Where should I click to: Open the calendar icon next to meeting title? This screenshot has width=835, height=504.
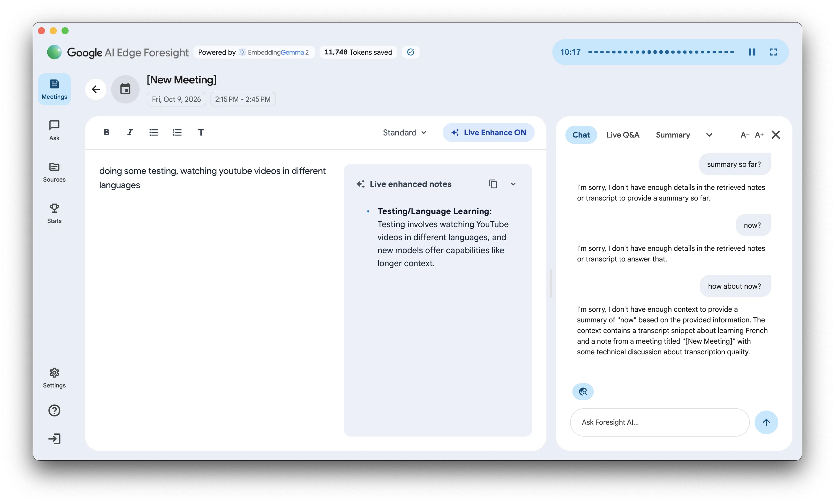coord(125,89)
